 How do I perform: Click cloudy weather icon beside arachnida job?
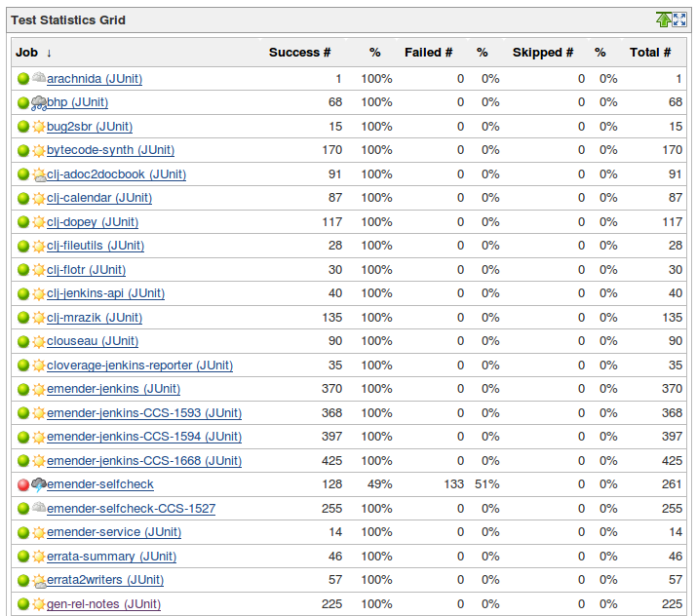point(39,78)
